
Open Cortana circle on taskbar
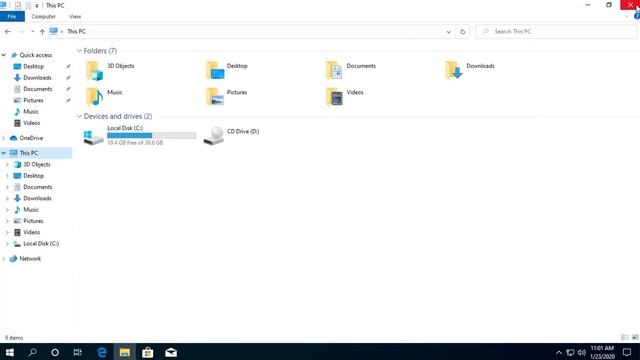tap(55, 352)
